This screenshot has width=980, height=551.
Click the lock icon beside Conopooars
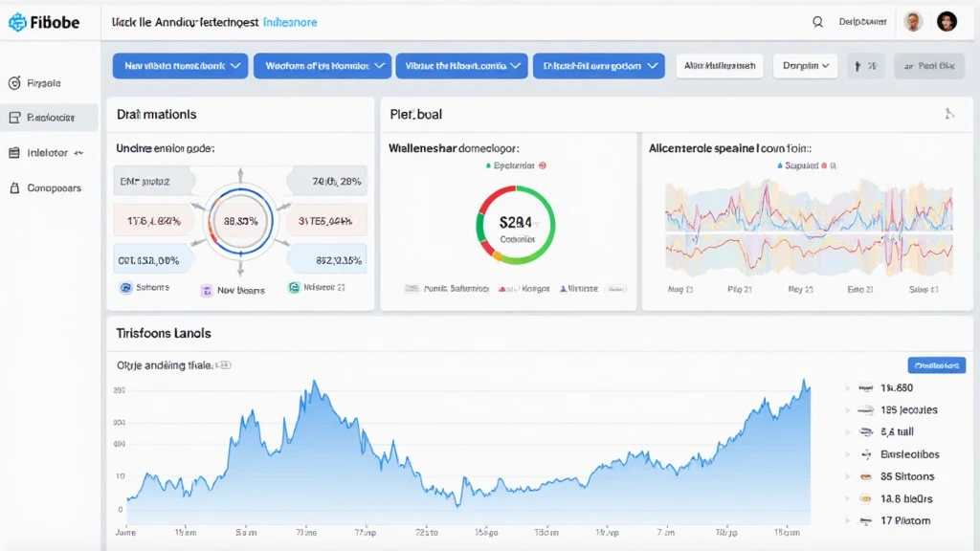tap(14, 187)
